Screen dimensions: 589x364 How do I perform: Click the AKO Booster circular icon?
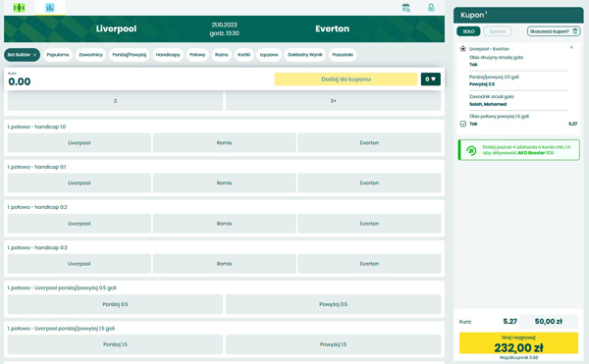tap(471, 150)
